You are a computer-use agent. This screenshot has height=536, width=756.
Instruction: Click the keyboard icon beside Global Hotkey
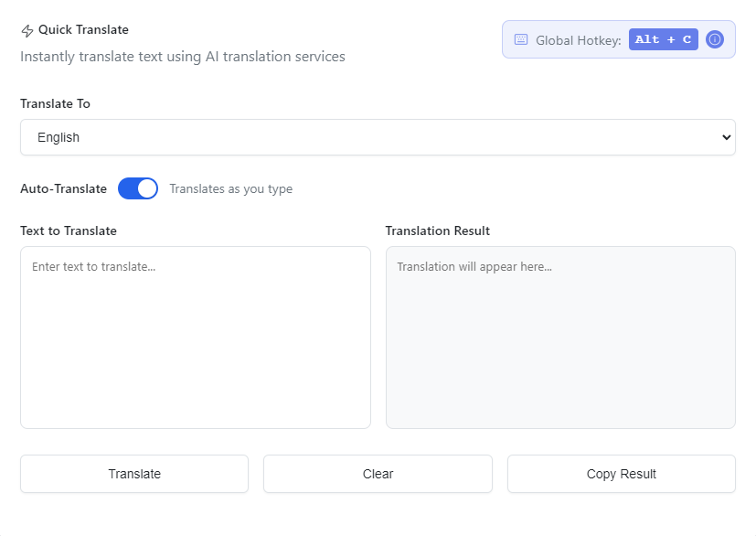pos(520,39)
